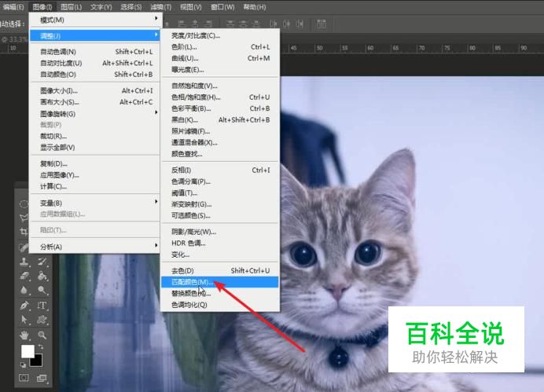544x392 pixels.
Task: Reset to default foreground and background colors
Action: point(23,365)
